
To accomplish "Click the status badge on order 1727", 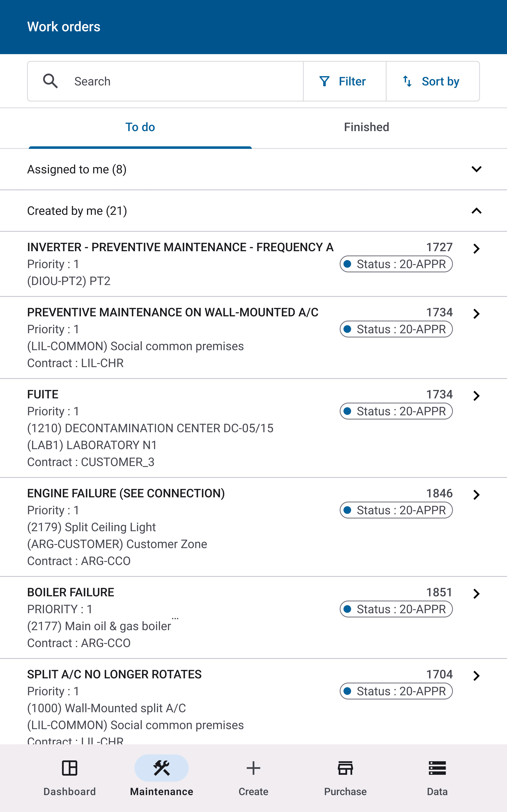I will coord(396,264).
